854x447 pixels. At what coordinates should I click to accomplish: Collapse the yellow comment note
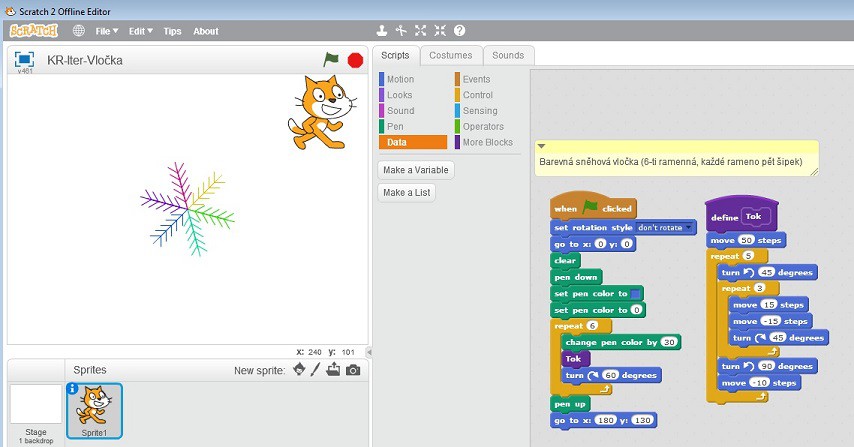coord(541,146)
